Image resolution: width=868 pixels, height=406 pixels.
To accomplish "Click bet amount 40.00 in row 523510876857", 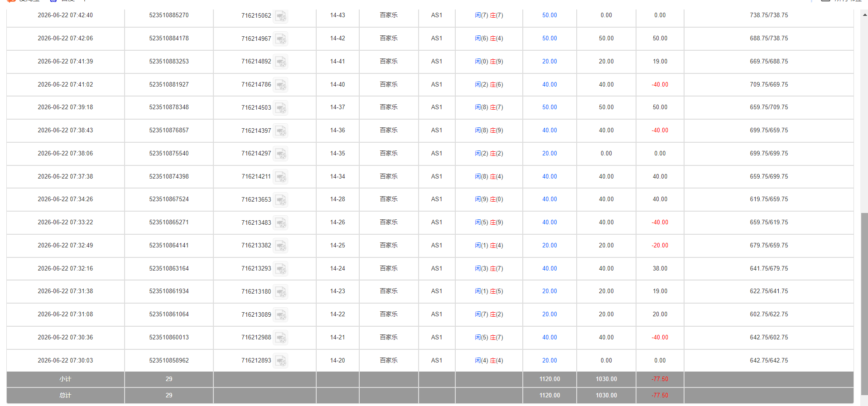I will pyautogui.click(x=550, y=130).
